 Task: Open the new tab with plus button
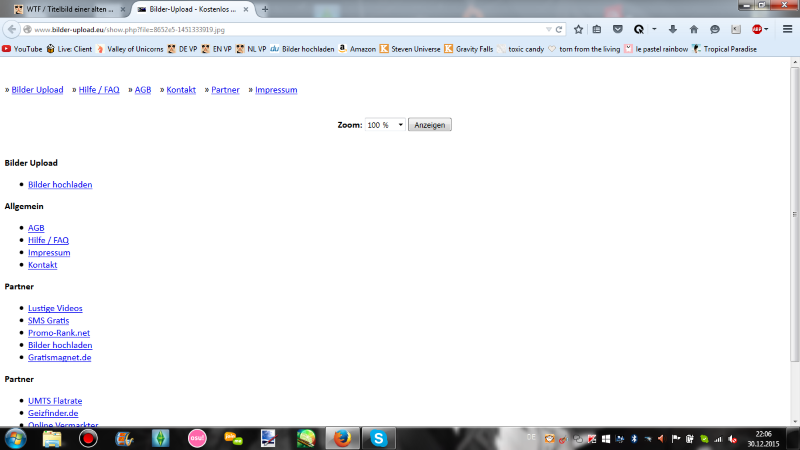265,9
